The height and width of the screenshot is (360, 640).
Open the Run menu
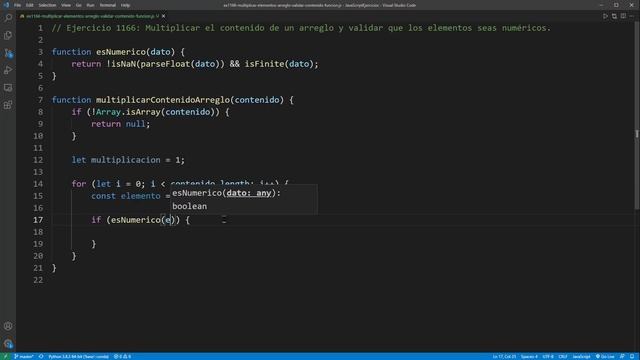click(91, 5)
